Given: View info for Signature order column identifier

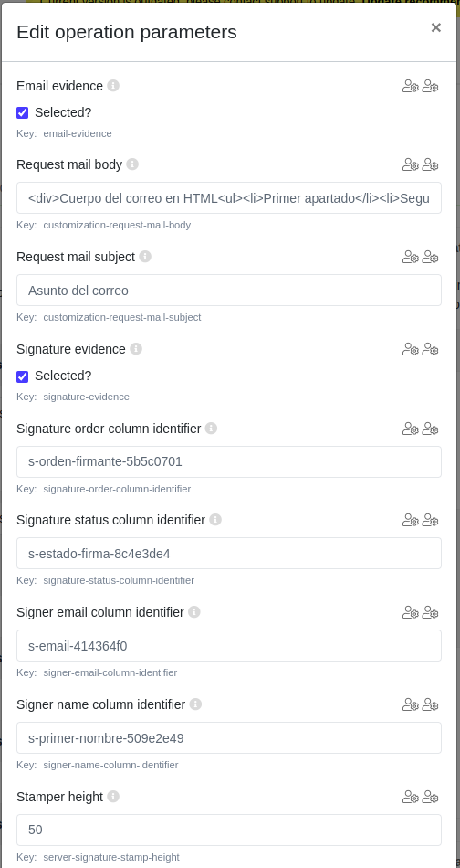Looking at the screenshot, I should [211, 428].
